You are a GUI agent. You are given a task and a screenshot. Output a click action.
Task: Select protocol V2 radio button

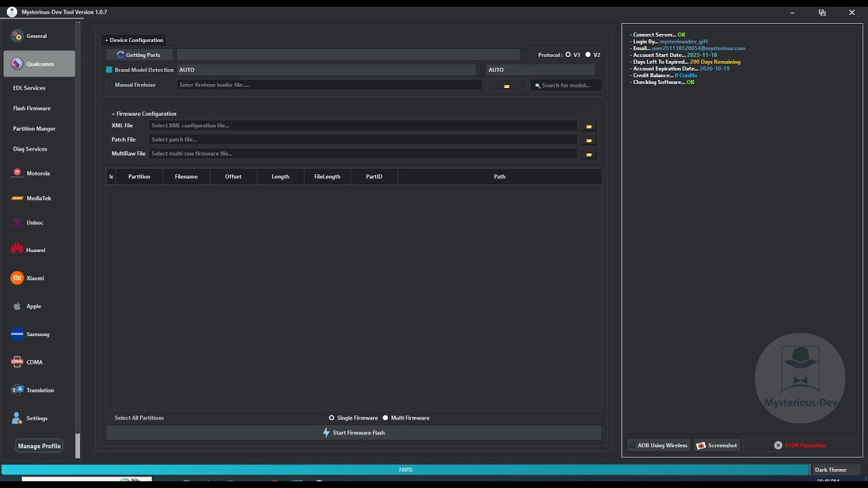click(588, 55)
